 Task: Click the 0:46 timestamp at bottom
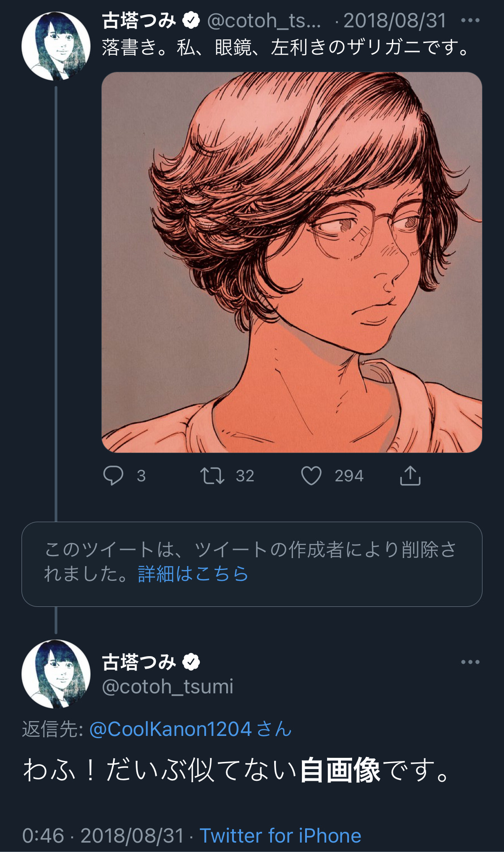click(43, 836)
